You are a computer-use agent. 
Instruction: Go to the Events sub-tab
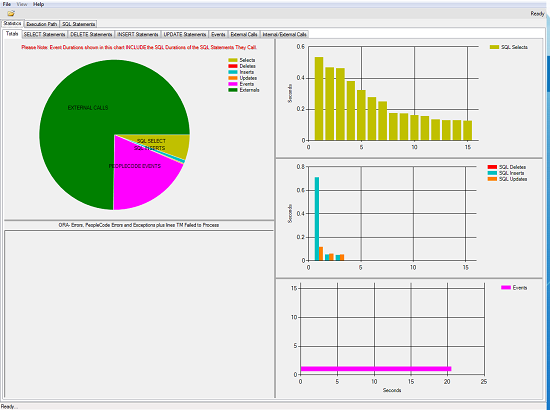[x=218, y=34]
